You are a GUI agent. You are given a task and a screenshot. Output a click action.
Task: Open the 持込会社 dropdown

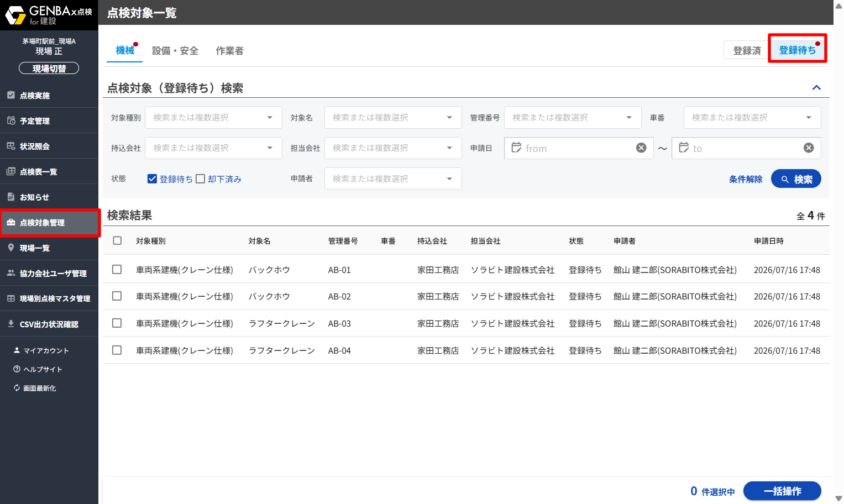213,148
